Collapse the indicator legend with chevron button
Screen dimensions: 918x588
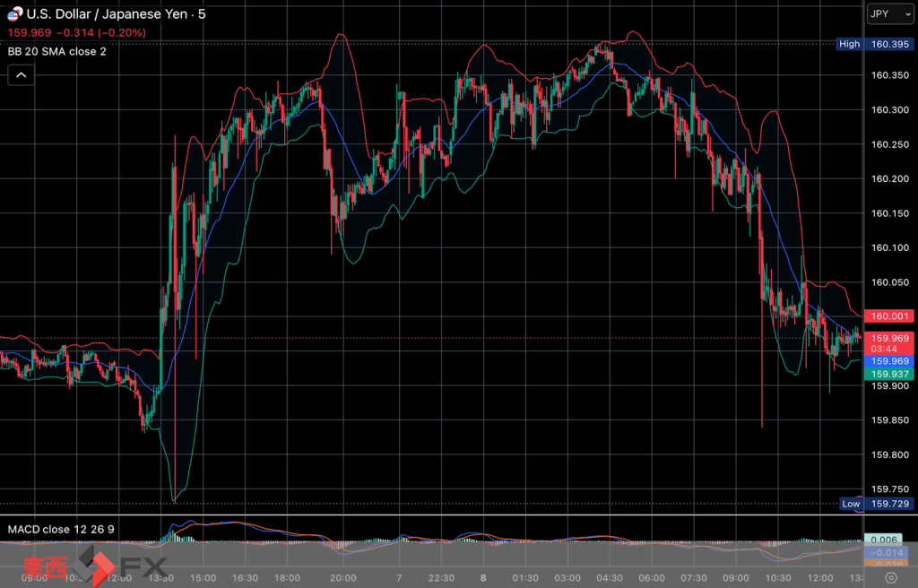pyautogui.click(x=22, y=75)
